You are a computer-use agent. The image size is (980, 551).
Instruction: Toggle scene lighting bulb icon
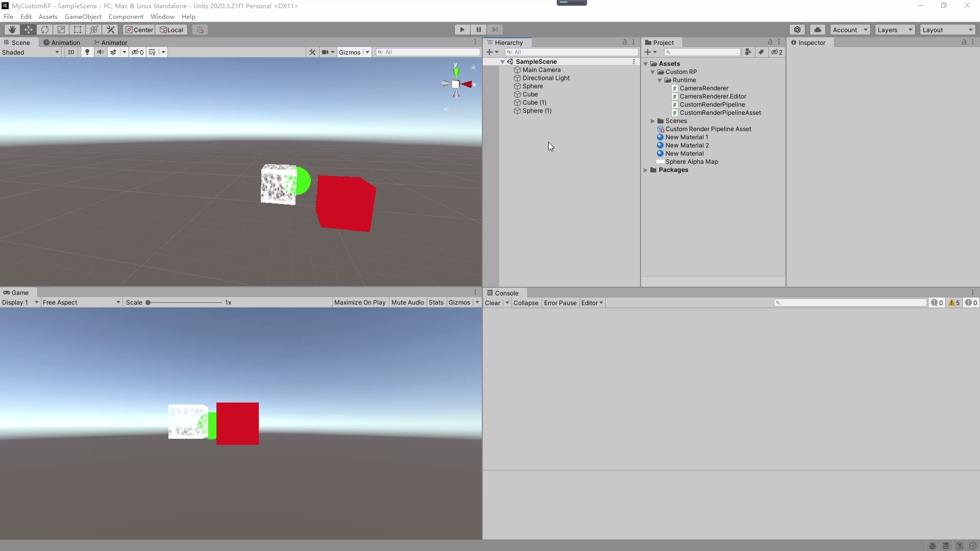pos(87,52)
